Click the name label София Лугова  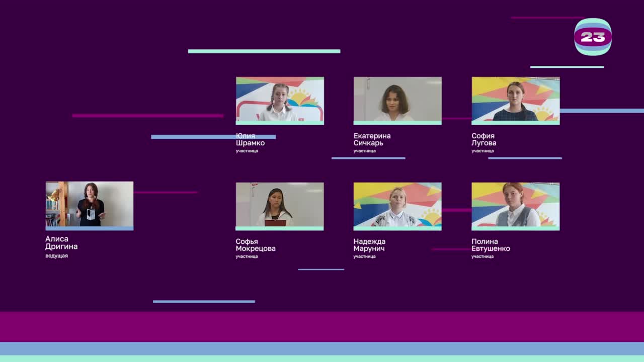coord(484,139)
